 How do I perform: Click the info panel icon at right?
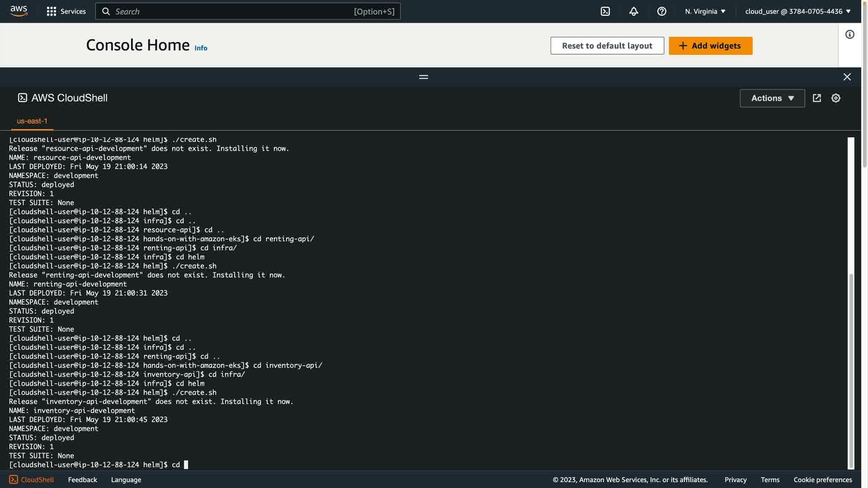click(849, 34)
